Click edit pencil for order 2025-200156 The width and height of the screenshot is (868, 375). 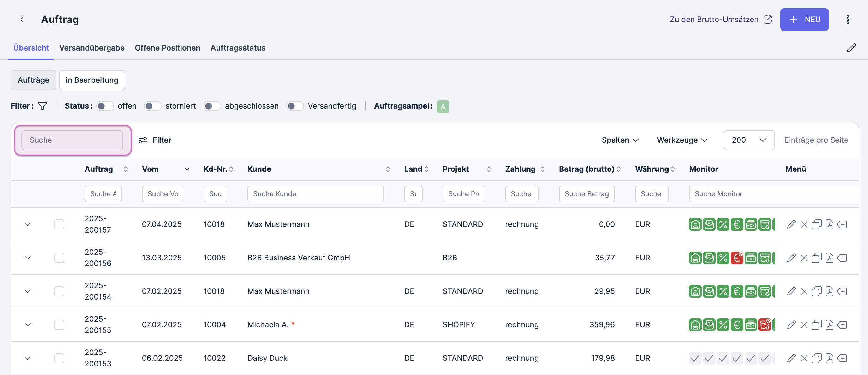coord(791,258)
